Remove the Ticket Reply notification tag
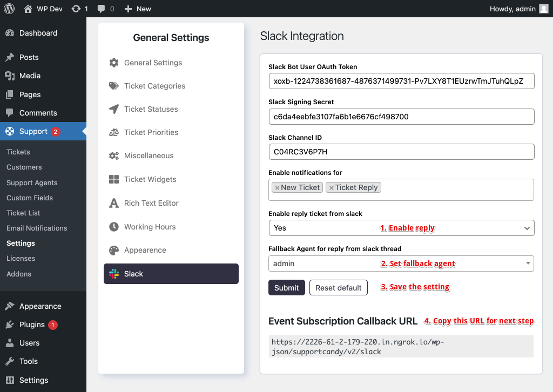The height and width of the screenshot is (392, 553). [x=332, y=188]
